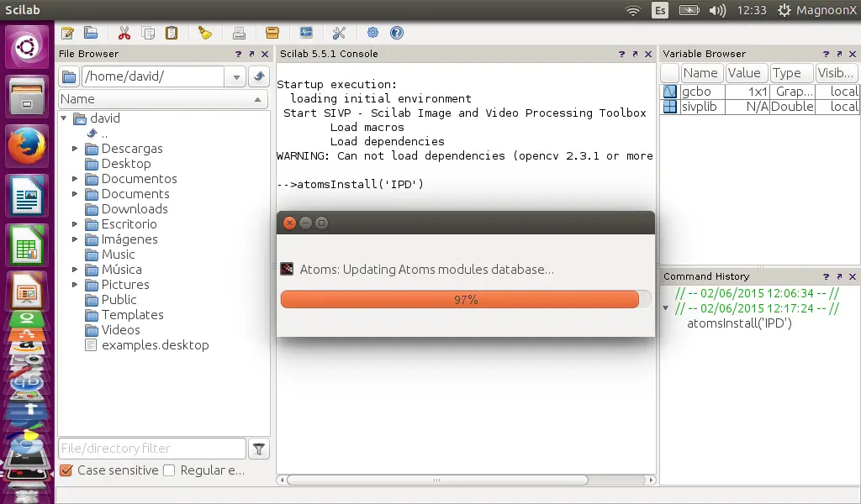Expand the Imágenes folder
This screenshot has width=861, height=504.
pos(75,239)
